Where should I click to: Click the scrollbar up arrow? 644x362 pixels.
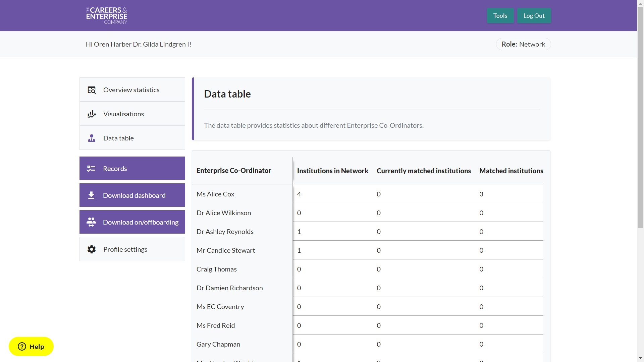(641, 3)
